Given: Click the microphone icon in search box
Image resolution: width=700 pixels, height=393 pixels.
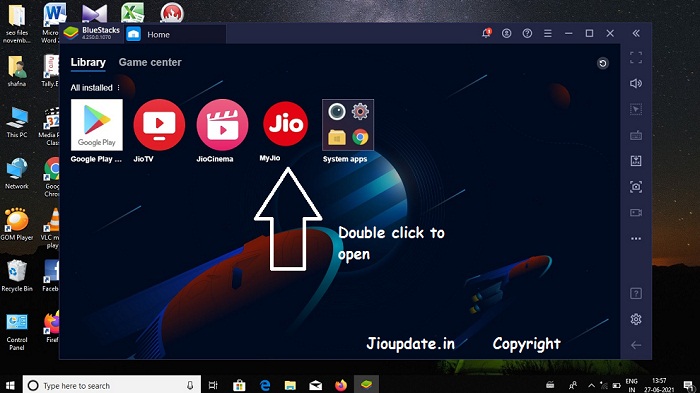Looking at the screenshot, I should click(190, 385).
